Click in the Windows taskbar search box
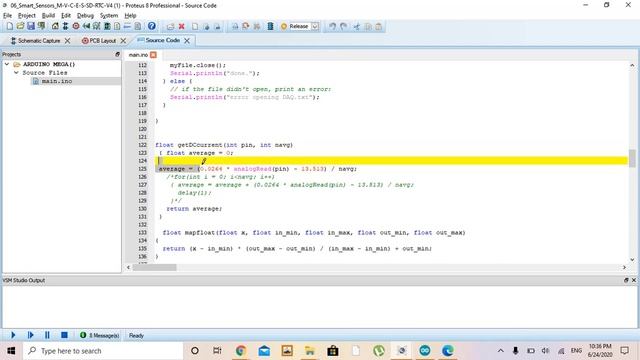Viewport: 640px width, 360px height. 103,351
